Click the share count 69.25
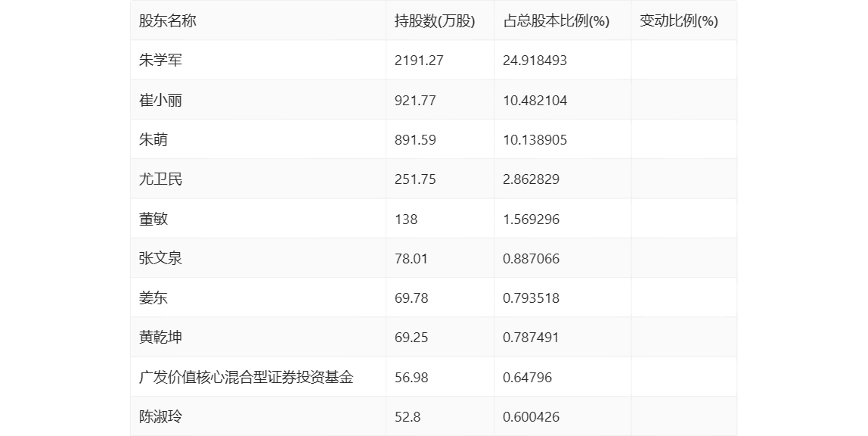 [411, 338]
